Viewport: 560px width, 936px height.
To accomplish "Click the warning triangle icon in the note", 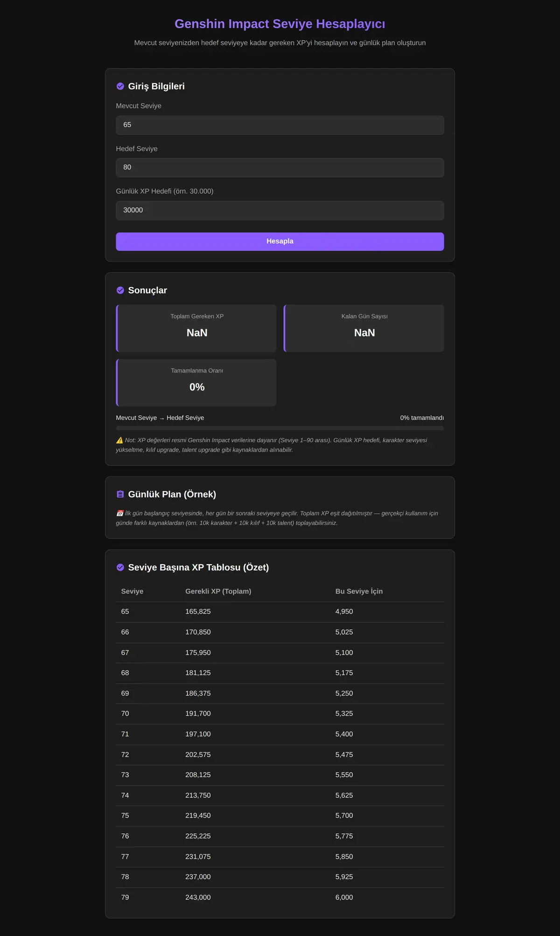I will point(119,440).
